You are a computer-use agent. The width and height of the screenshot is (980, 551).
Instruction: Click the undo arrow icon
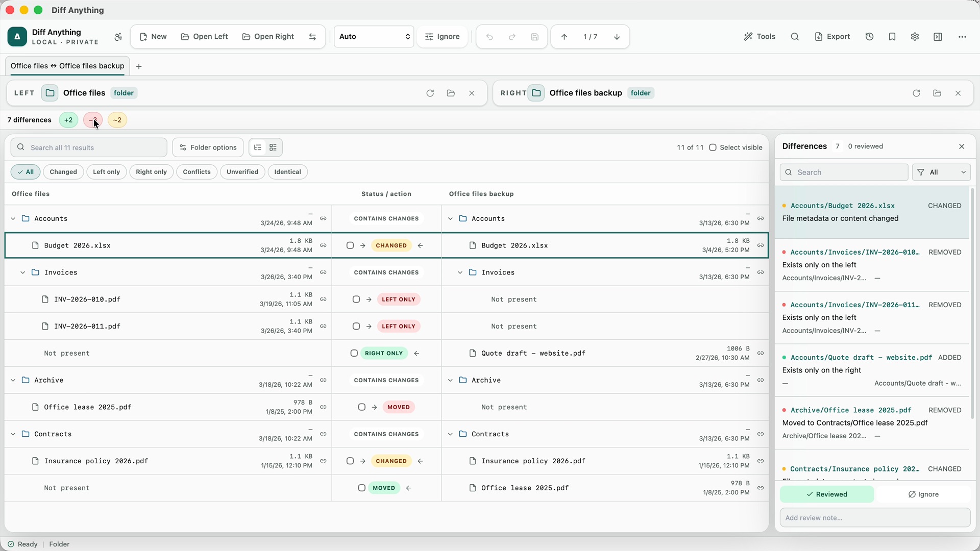pos(489,37)
